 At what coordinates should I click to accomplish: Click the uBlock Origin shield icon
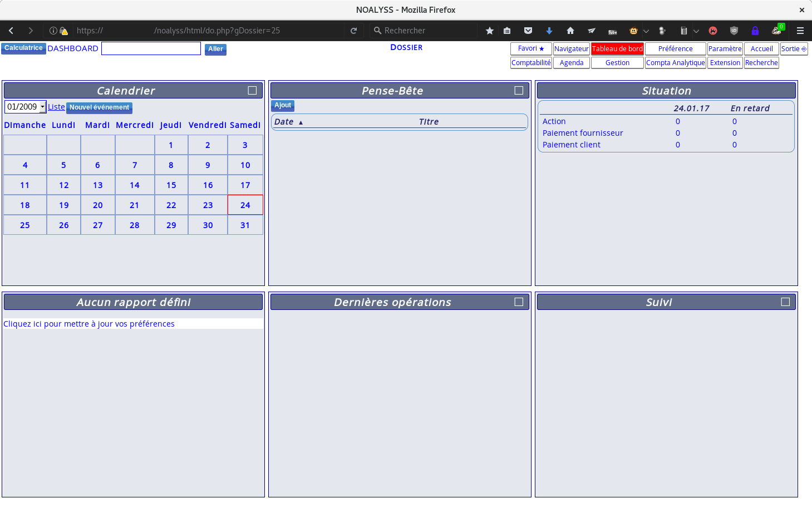(x=734, y=31)
